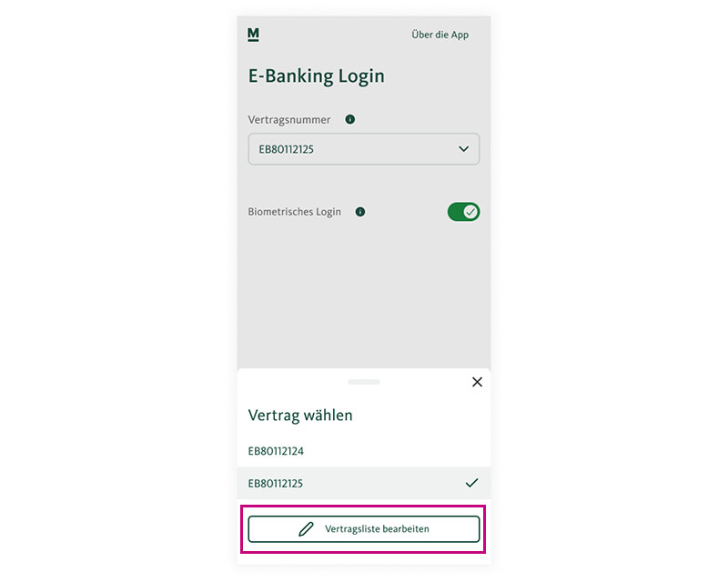Select contract EB80112124 from the list
Screen dimensions: 728x582
pos(364,451)
